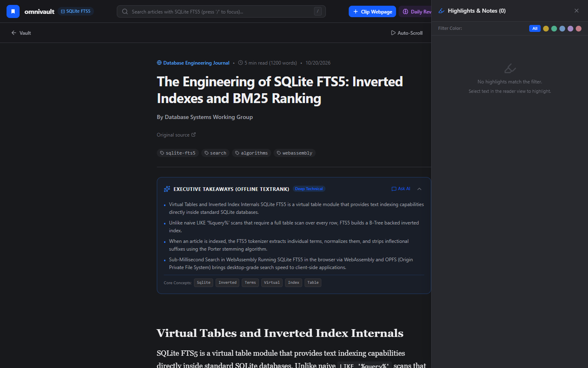
Task: Start Auto-Scroll playback
Action: [407, 33]
